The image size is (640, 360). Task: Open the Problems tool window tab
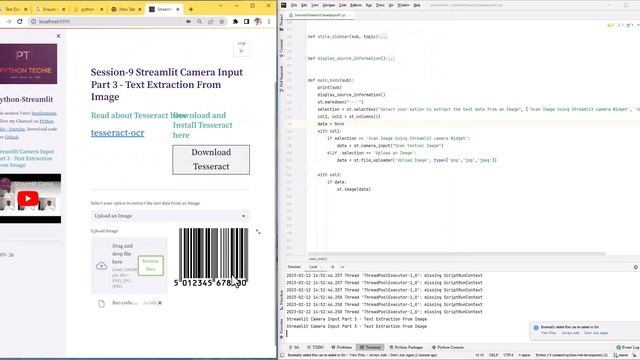[342, 347]
